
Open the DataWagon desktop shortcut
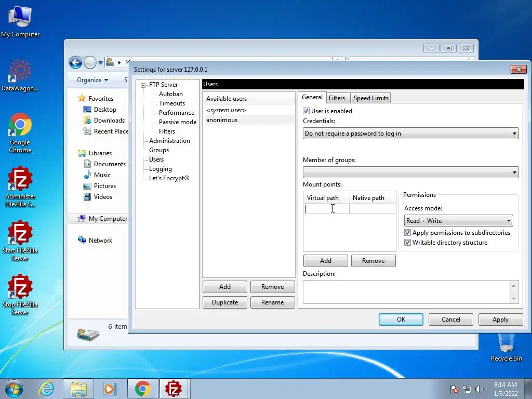(20, 75)
